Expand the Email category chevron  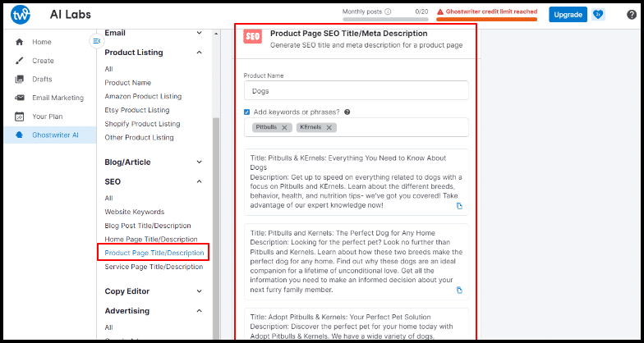(199, 33)
